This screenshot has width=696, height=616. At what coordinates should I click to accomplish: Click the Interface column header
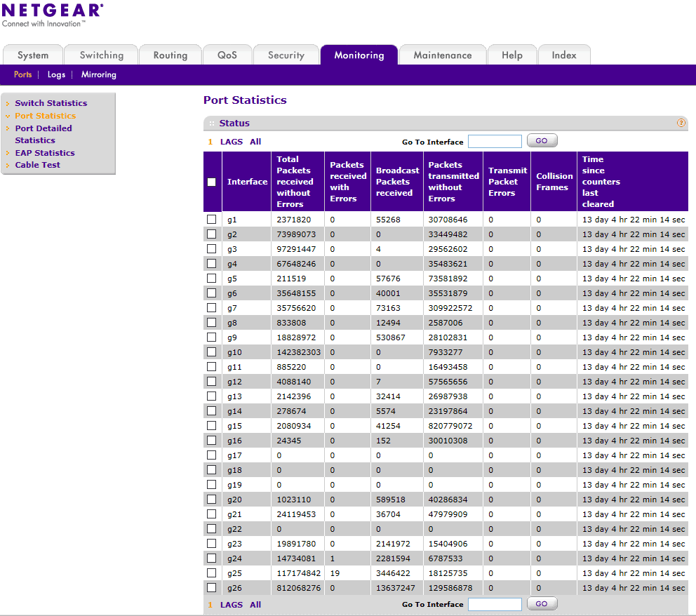click(247, 182)
